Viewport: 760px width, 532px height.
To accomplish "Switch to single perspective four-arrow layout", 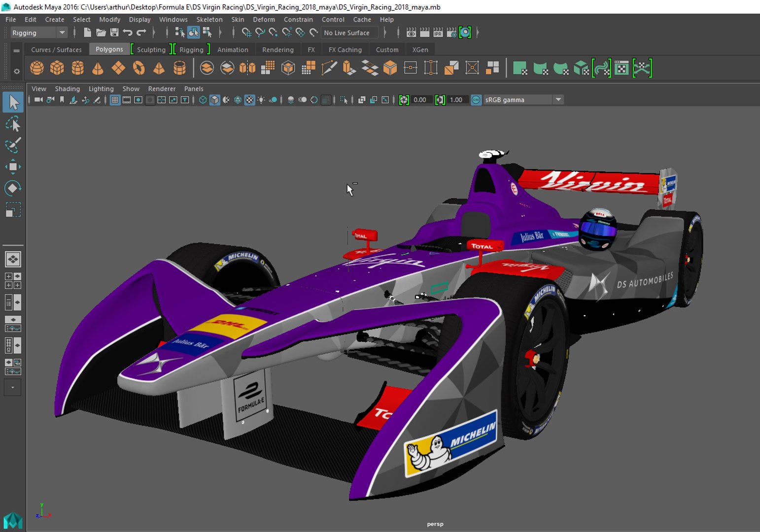I will tap(13, 259).
